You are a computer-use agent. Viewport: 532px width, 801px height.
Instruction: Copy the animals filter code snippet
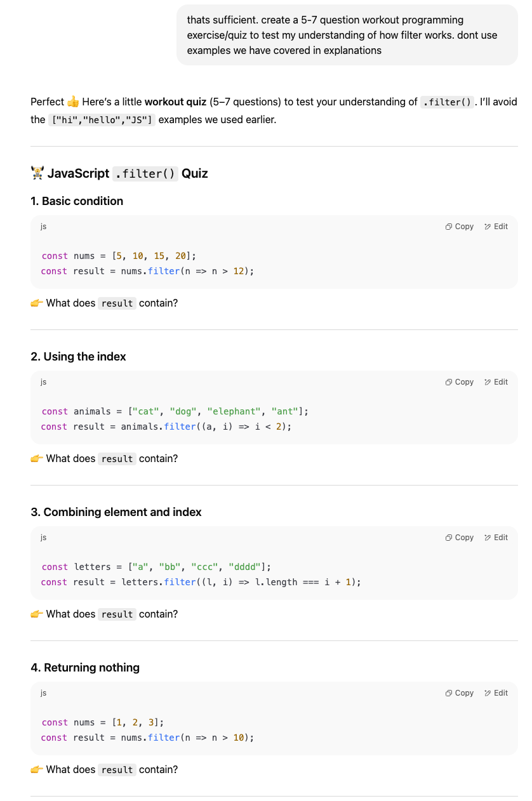click(460, 382)
